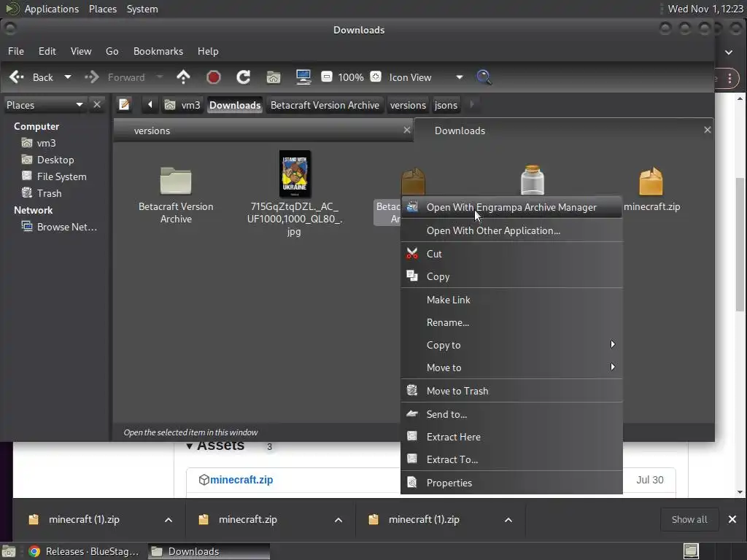The image size is (747, 560).
Task: Click the jsons path bar button
Action: 446,105
